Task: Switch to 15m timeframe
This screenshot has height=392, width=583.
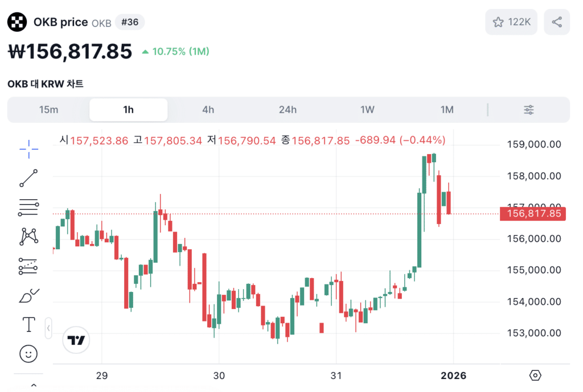Action: [49, 110]
